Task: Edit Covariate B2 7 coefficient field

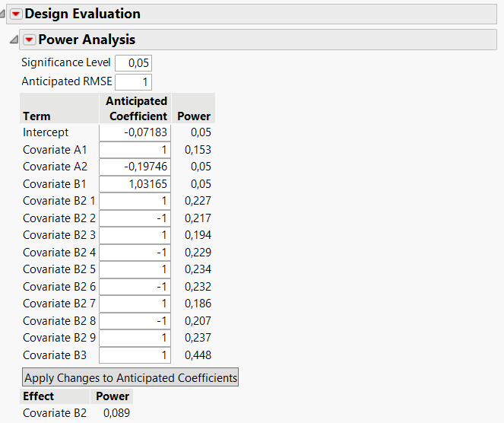Action: pyautogui.click(x=135, y=304)
